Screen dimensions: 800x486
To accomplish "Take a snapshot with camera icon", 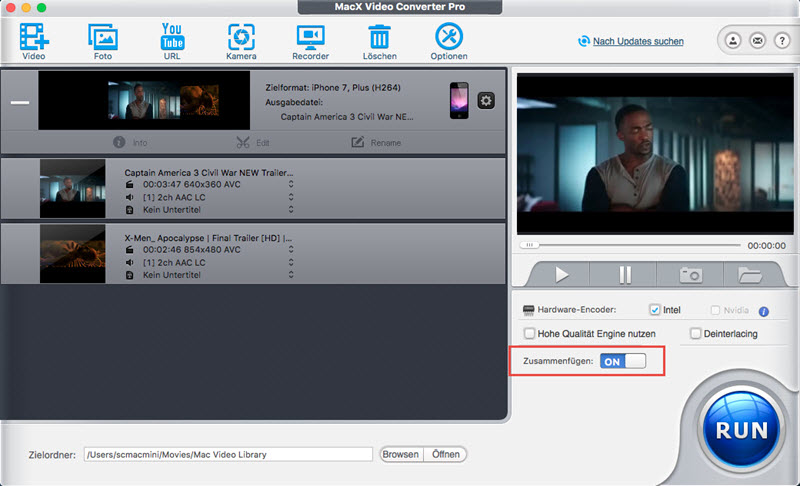I will pos(690,275).
